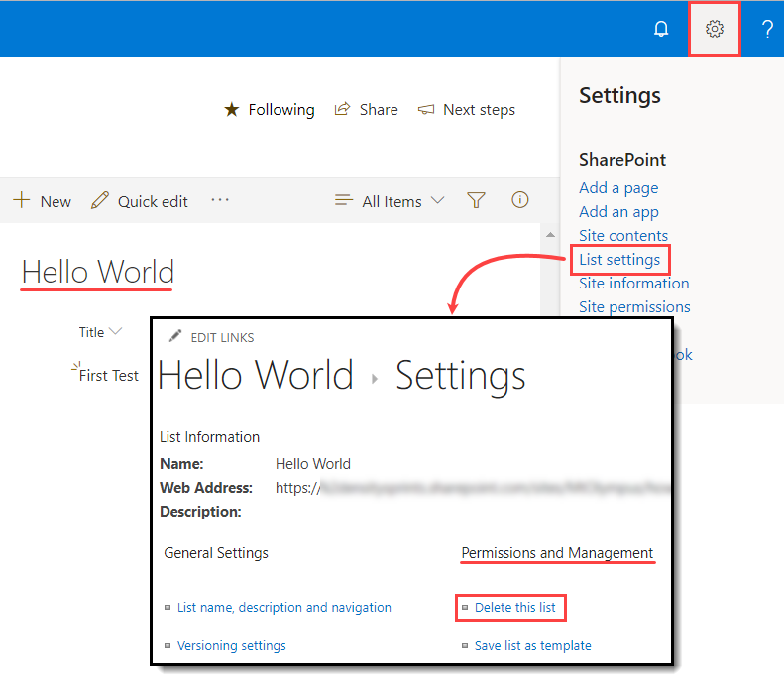Screen dimensions: 784x690
Task: Open the ellipsis more options menu
Action: [220, 200]
